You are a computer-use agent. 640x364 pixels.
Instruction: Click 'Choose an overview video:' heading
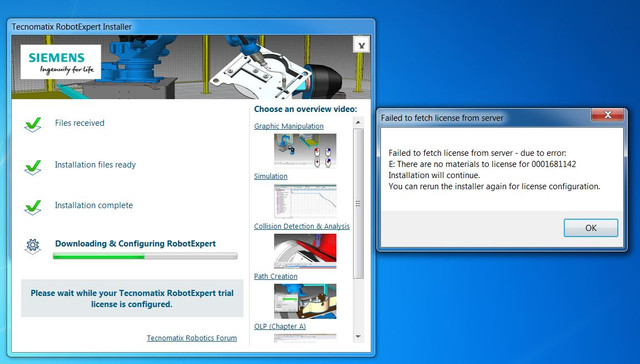[305, 109]
